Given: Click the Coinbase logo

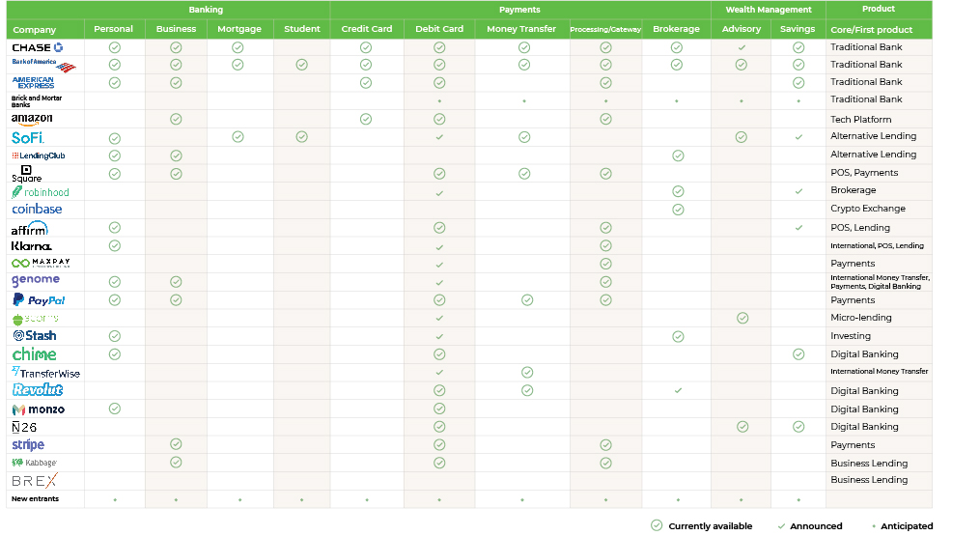Looking at the screenshot, I should 37,209.
